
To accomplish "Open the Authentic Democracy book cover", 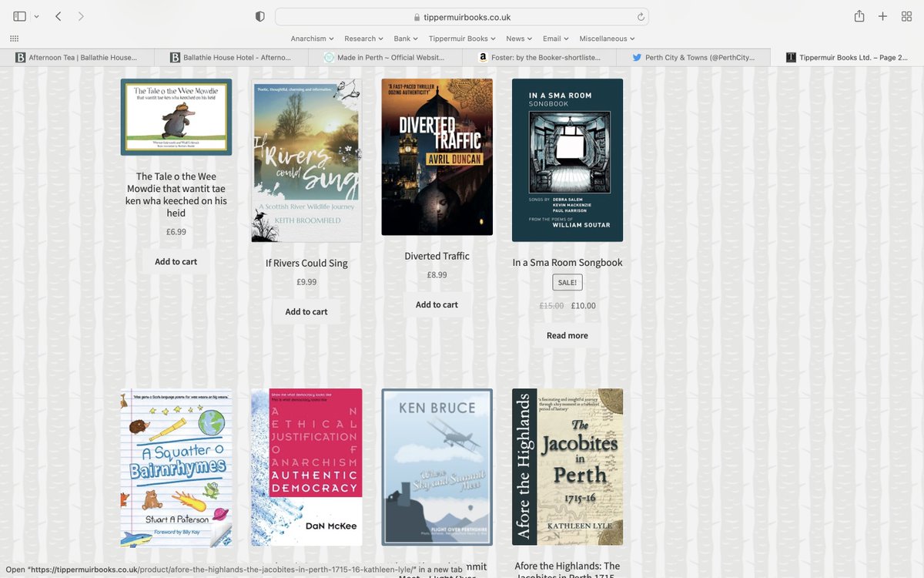I will click(x=306, y=467).
